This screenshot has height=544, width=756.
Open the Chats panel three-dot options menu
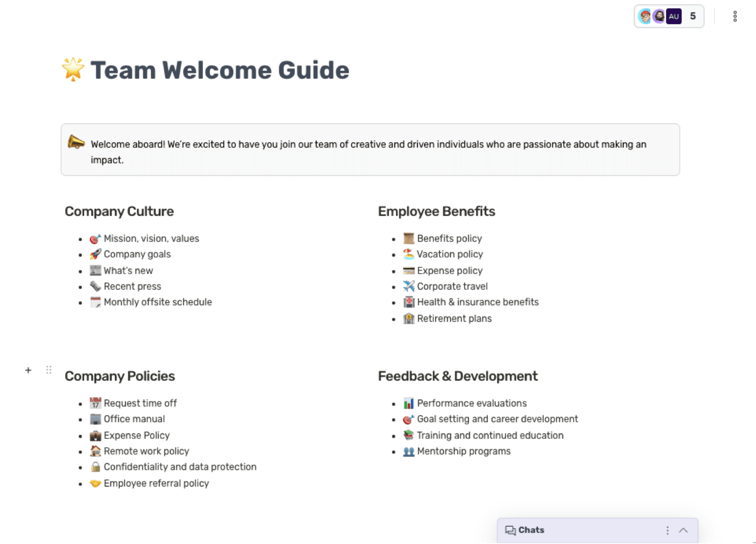667,530
